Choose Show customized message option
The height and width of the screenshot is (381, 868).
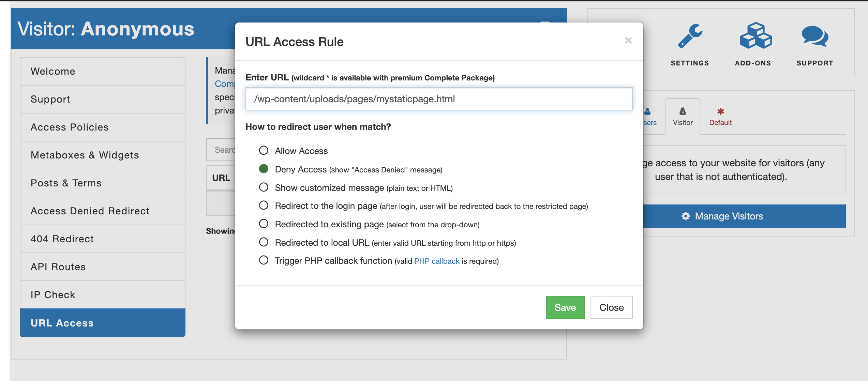(x=264, y=187)
